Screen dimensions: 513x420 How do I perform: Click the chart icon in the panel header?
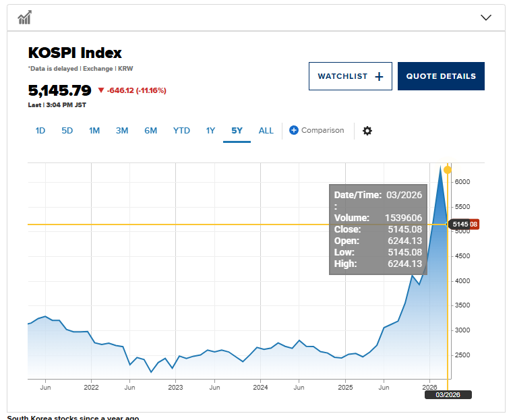[x=24, y=18]
